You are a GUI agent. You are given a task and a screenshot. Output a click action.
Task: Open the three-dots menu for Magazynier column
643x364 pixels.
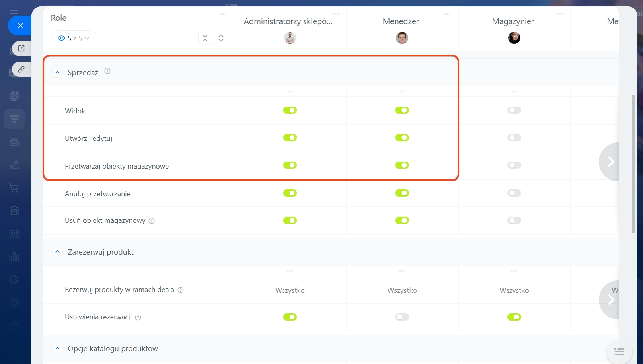[x=559, y=14]
